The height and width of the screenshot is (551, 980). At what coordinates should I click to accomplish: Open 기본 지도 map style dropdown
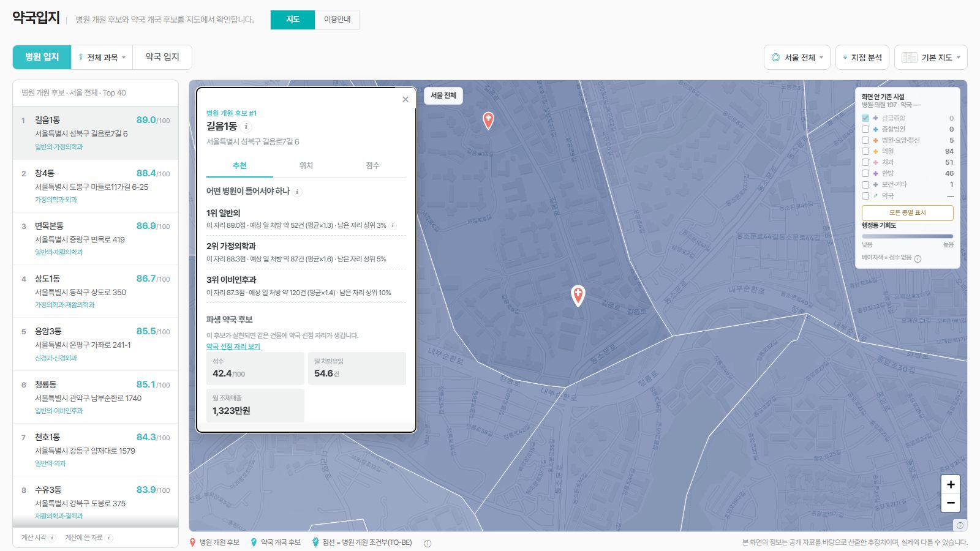click(x=931, y=57)
